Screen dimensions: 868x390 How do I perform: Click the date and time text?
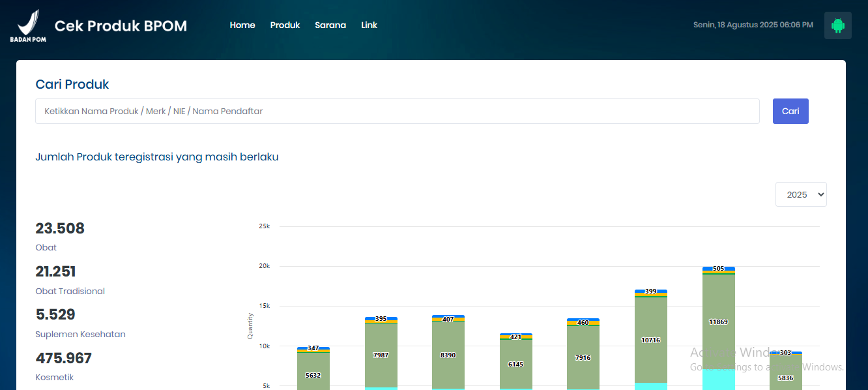point(753,25)
